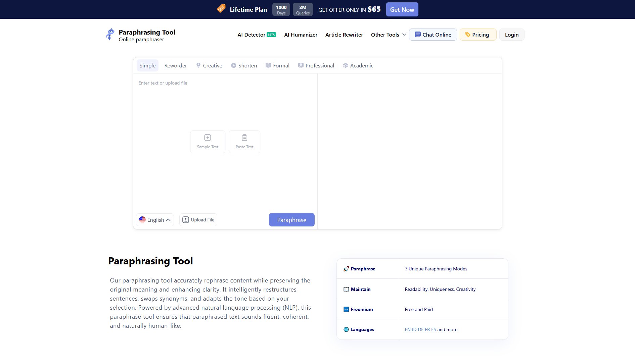Expand the Other Tools dropdown
The width and height of the screenshot is (635, 364).
[388, 35]
